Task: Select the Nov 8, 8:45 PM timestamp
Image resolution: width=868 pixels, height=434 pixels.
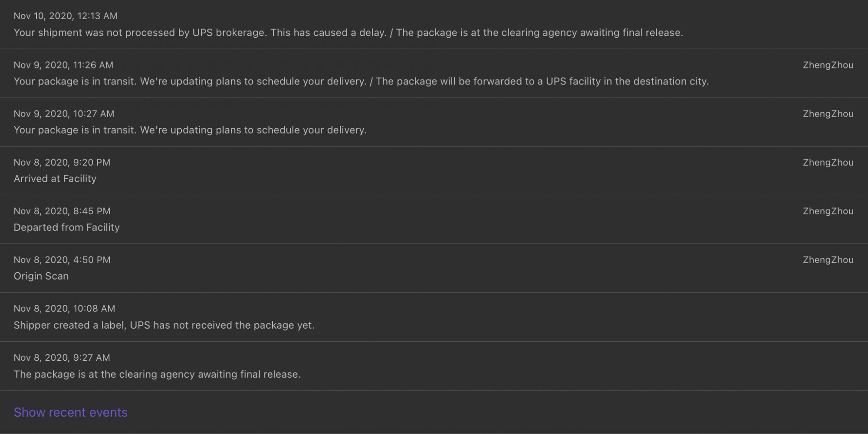Action: coord(62,211)
